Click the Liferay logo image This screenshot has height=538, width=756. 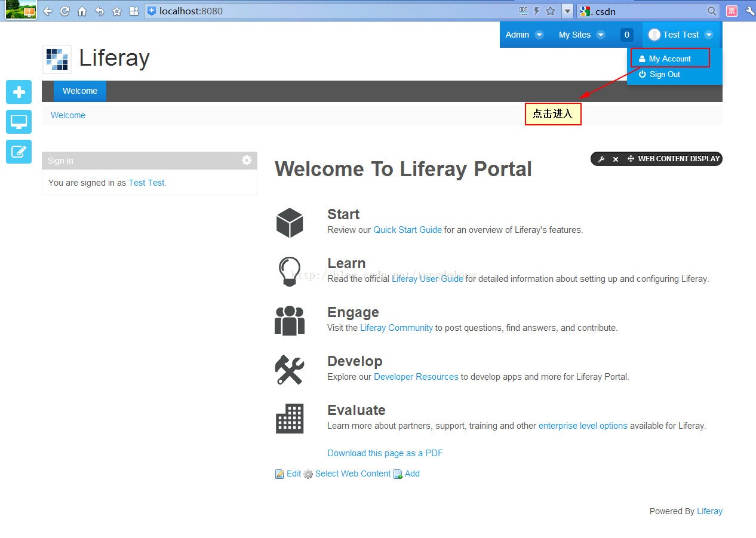click(x=57, y=59)
